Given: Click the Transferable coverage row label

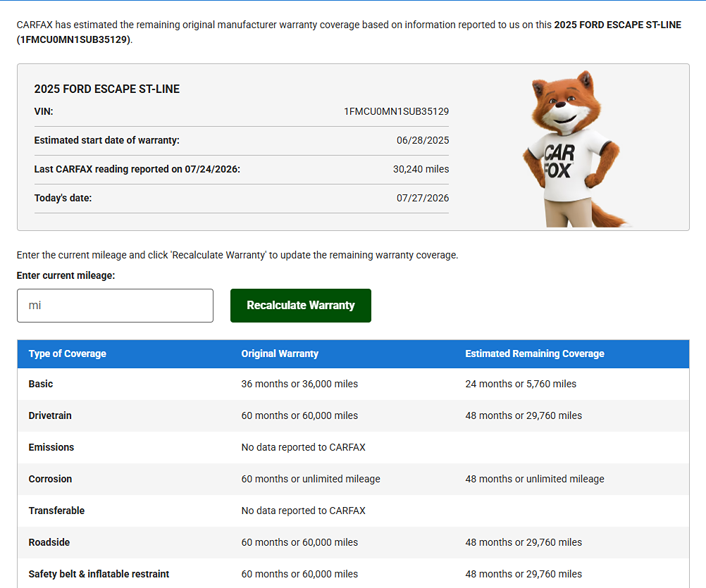Looking at the screenshot, I should click(x=57, y=511).
